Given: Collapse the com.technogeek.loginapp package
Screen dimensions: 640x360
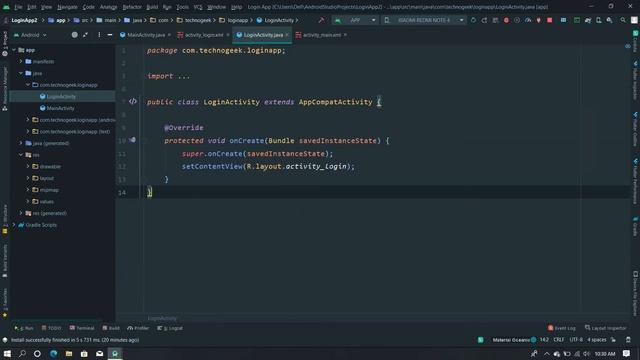Looking at the screenshot, I should (x=28, y=85).
